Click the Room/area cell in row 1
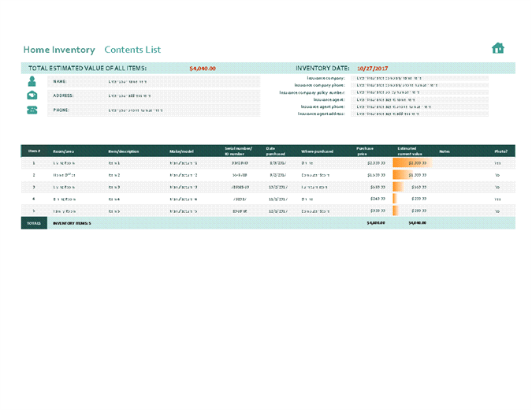 64,163
